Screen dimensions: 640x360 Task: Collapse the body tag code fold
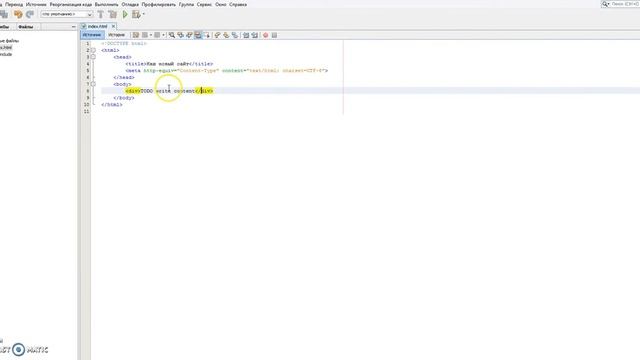pos(93,84)
